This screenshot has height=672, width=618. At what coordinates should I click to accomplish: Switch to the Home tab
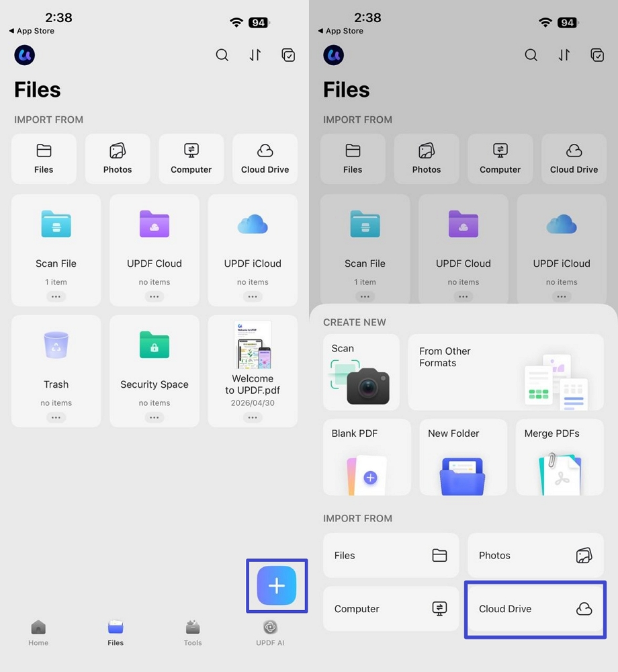click(38, 633)
